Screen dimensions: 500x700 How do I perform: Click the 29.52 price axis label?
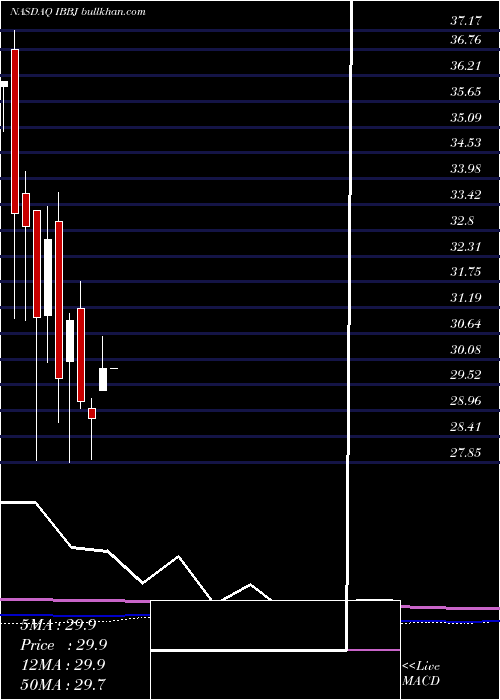[x=466, y=374]
